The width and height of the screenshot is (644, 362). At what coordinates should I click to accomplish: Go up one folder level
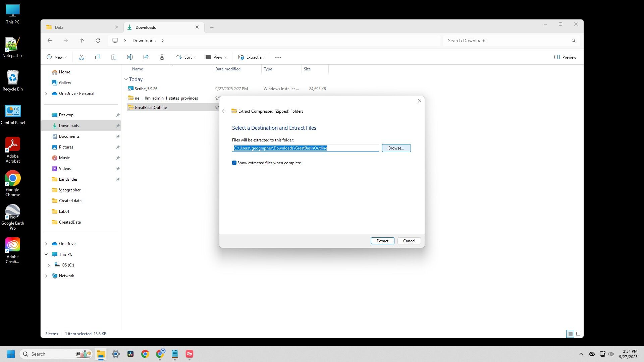(82, 41)
